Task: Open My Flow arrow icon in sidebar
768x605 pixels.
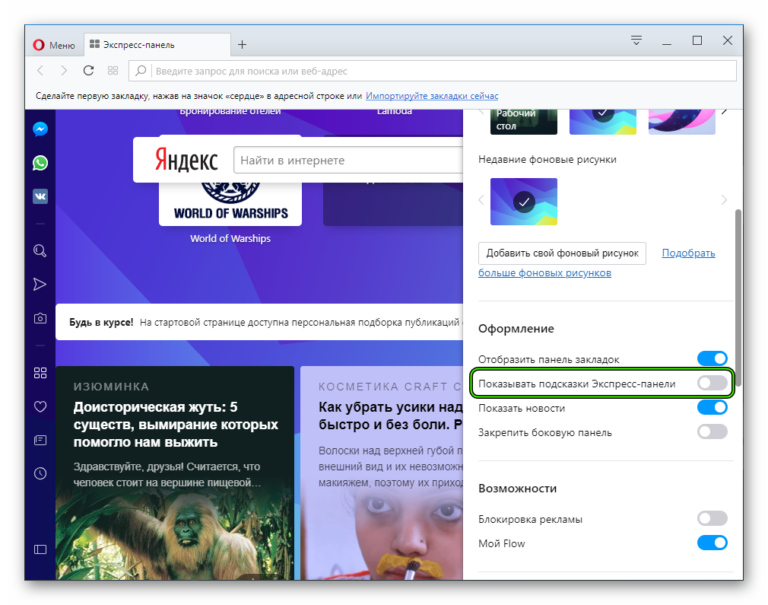Action: pyautogui.click(x=40, y=284)
